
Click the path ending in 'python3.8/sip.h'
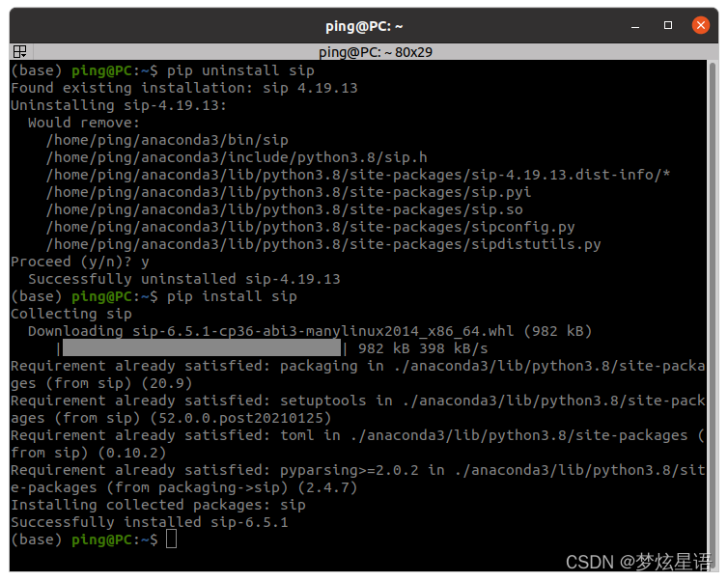pos(237,157)
